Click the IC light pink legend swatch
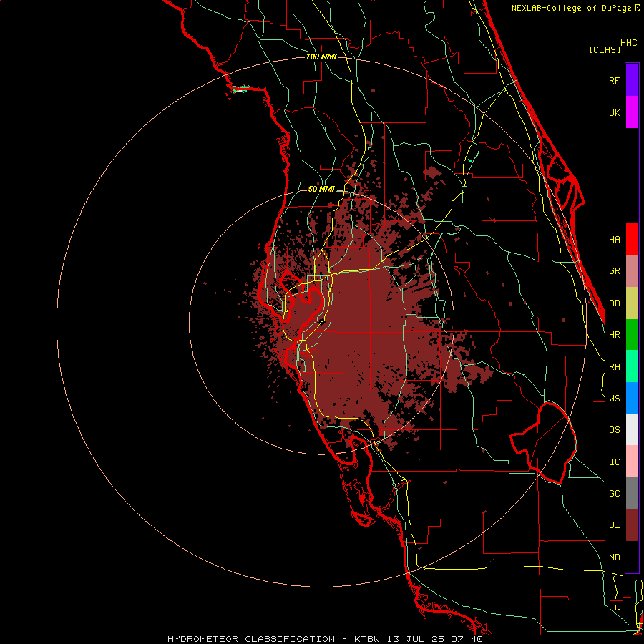This screenshot has height=644, width=644. tap(632, 462)
